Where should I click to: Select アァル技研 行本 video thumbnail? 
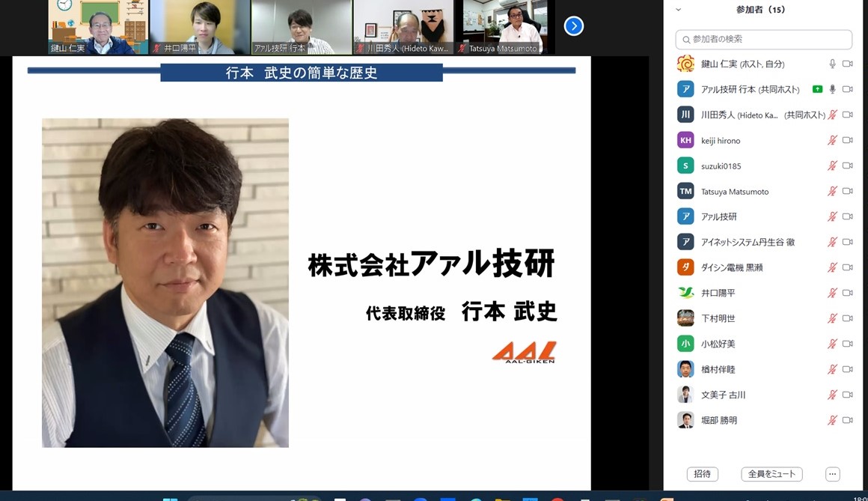302,27
